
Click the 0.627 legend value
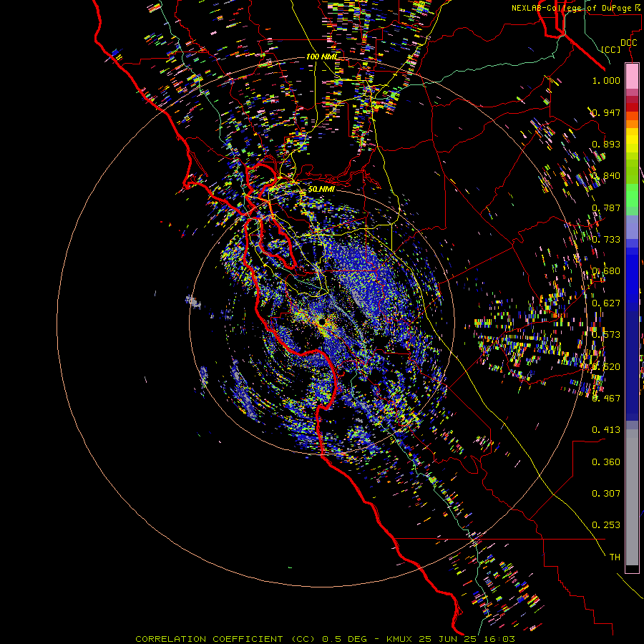click(x=606, y=303)
